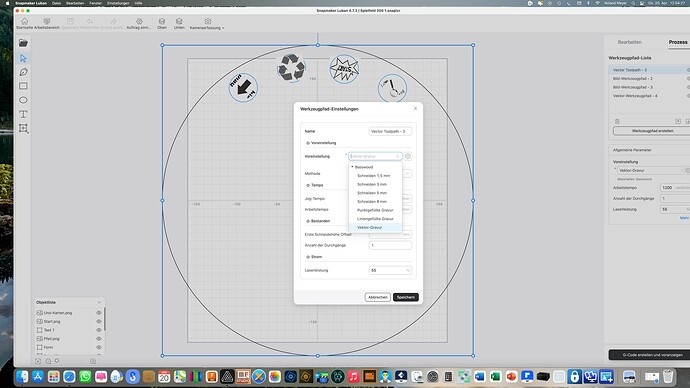Choose the ellipse shape tool
This screenshot has height=388, width=690.
(x=23, y=100)
